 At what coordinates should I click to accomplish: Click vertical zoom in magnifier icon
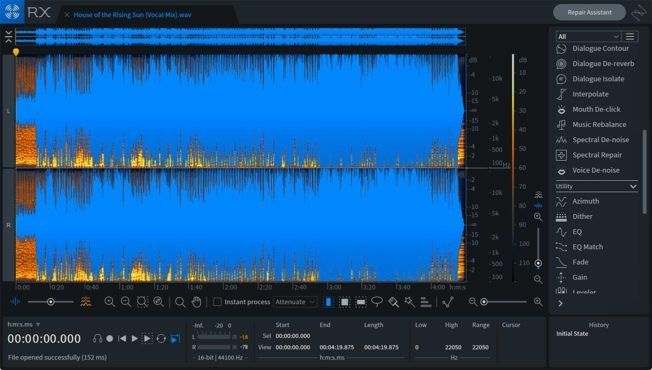(538, 217)
